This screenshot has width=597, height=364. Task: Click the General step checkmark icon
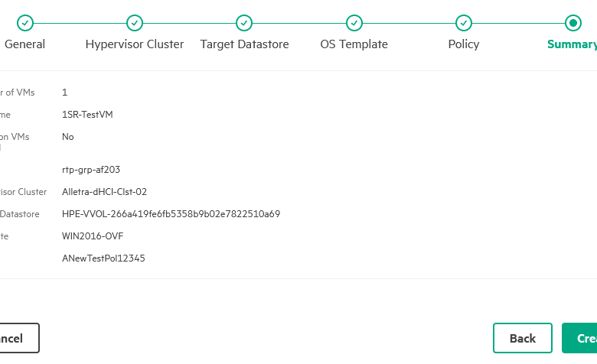25,23
